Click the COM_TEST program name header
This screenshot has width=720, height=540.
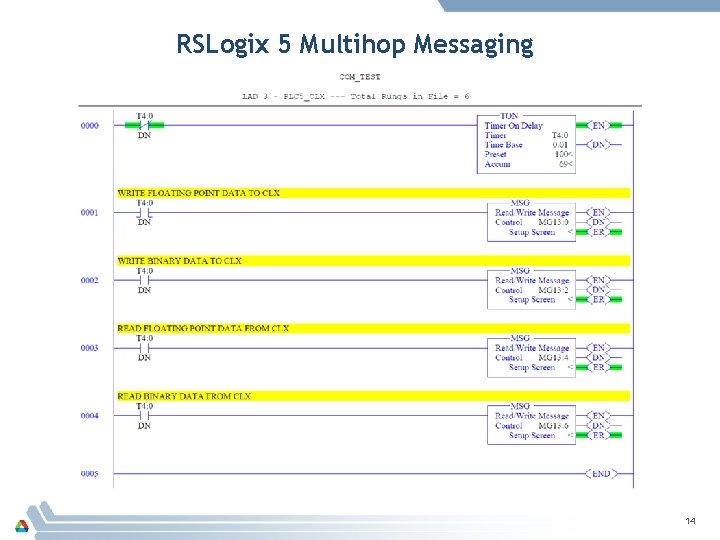click(x=360, y=77)
